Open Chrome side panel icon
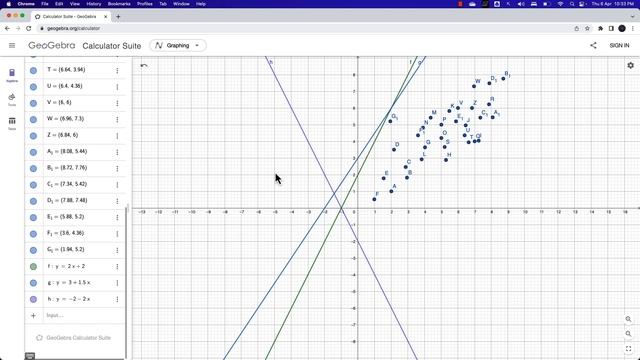 [611, 28]
